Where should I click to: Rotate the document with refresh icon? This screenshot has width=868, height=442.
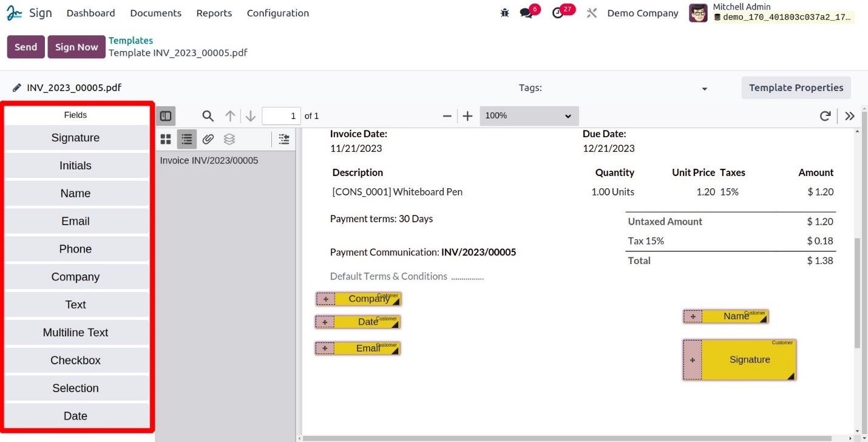tap(825, 116)
